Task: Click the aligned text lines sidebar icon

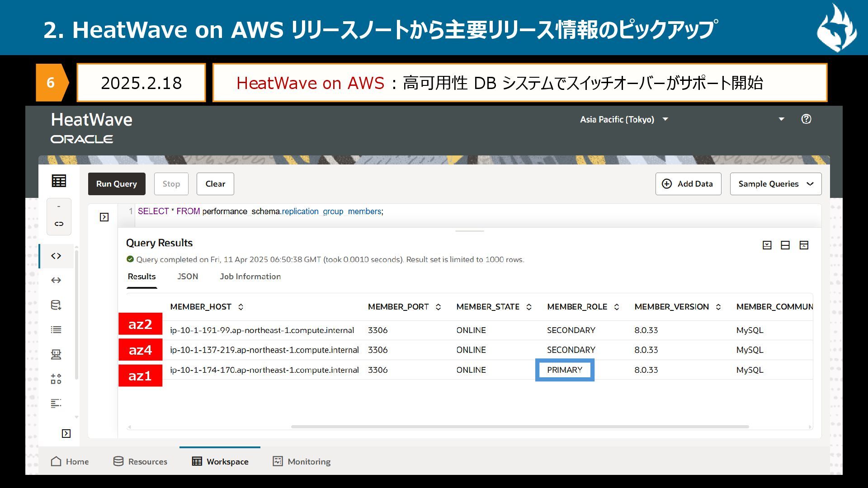Action: (56, 404)
